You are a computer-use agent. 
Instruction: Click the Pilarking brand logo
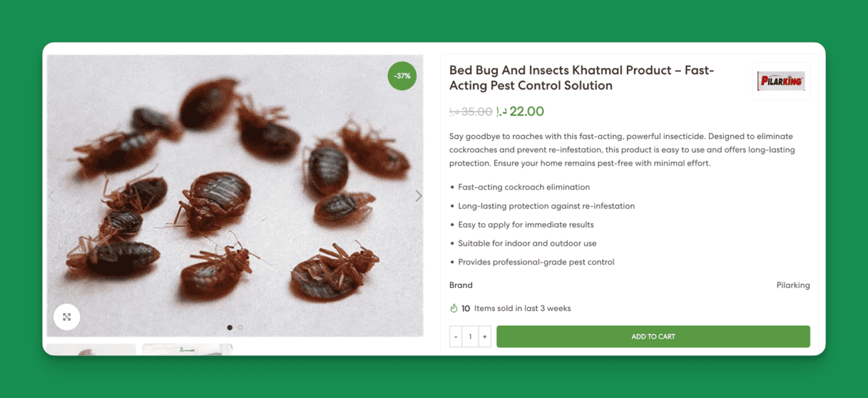781,81
